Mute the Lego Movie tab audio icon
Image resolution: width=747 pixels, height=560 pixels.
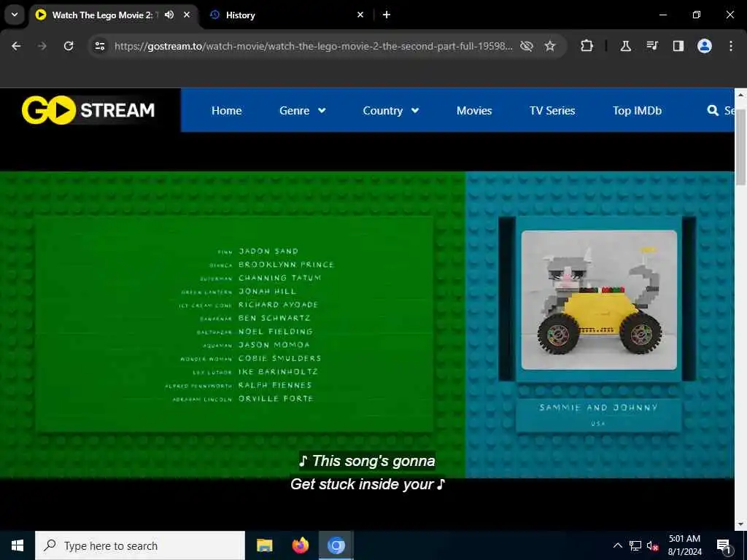(169, 15)
